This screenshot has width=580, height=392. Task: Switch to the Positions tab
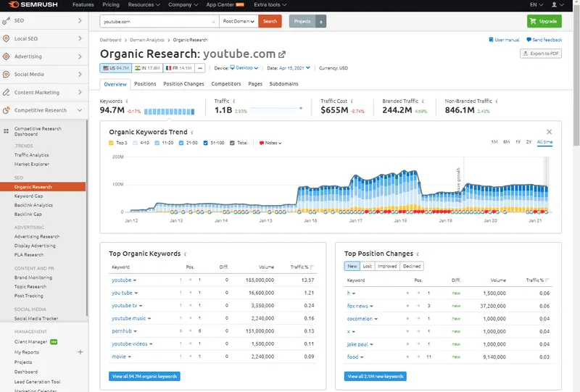point(145,84)
